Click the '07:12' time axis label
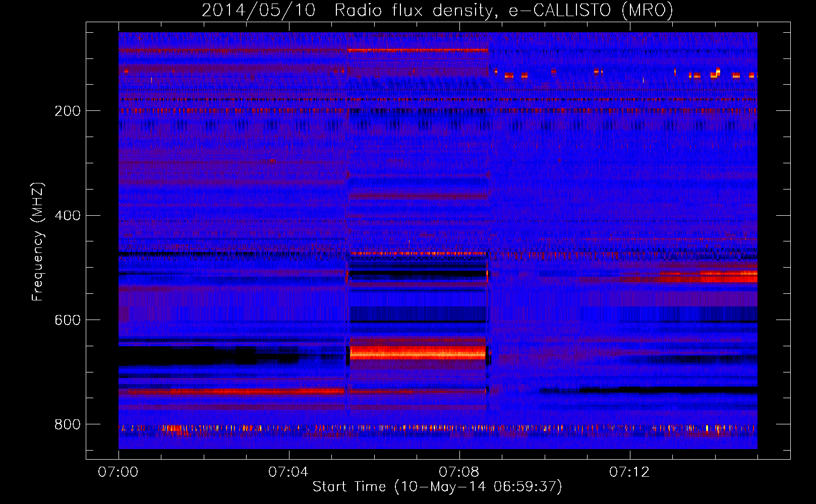This screenshot has height=504, width=816. pyautogui.click(x=629, y=472)
